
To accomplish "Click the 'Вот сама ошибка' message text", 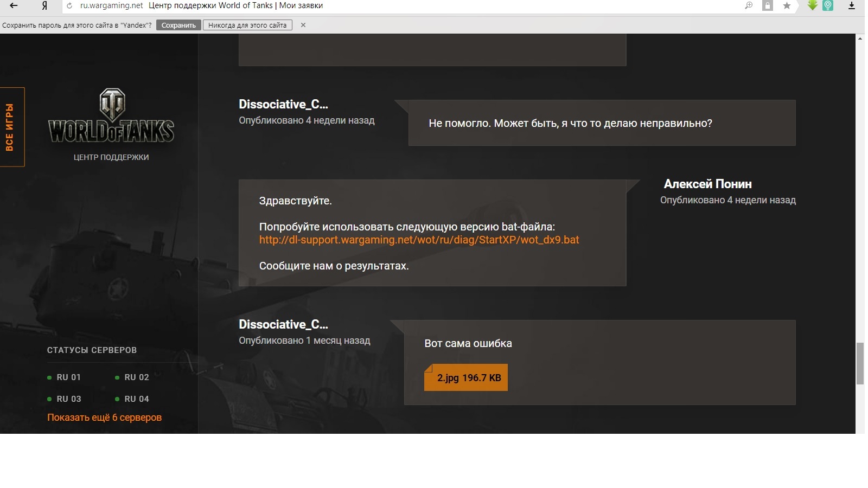I will click(x=468, y=343).
